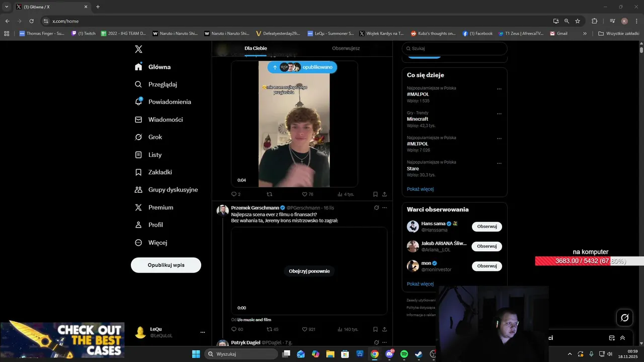Viewport: 644px width, 362px height.
Task: Switch to Obserwujesz tab
Action: 346,48
